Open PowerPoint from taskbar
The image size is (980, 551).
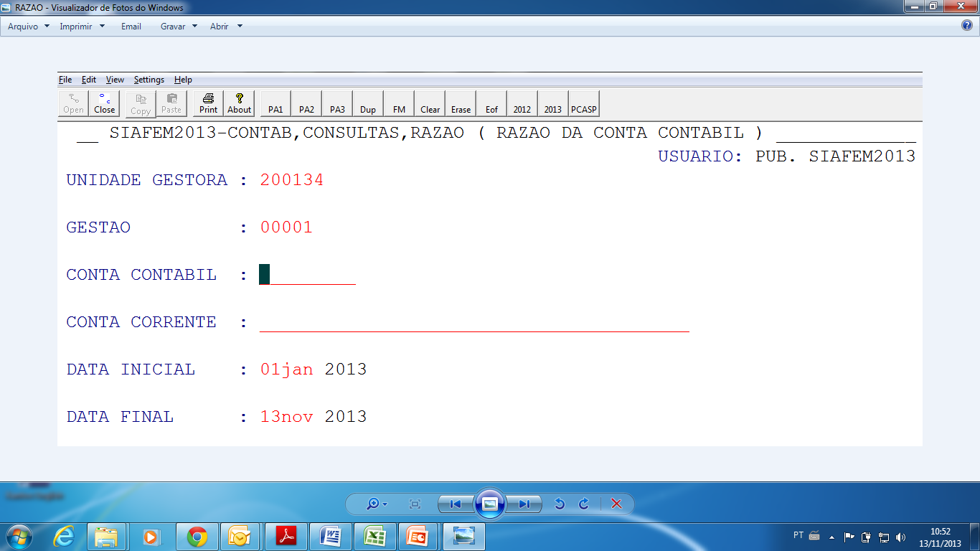point(419,536)
